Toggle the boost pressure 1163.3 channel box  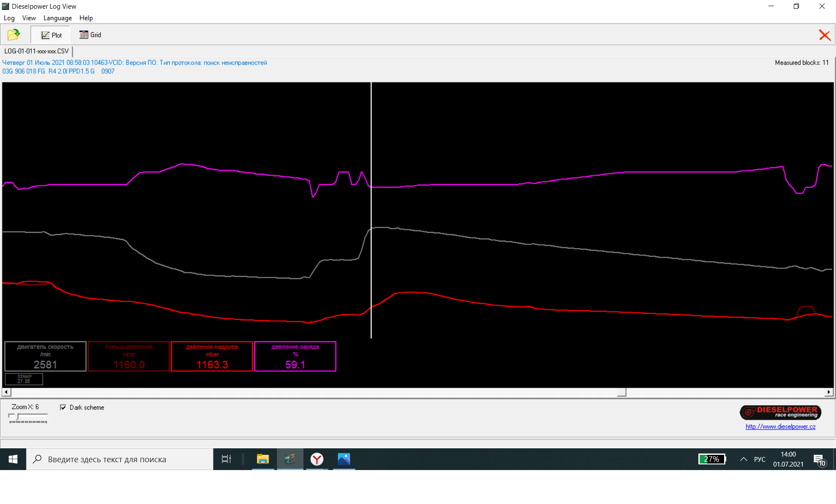tap(212, 356)
